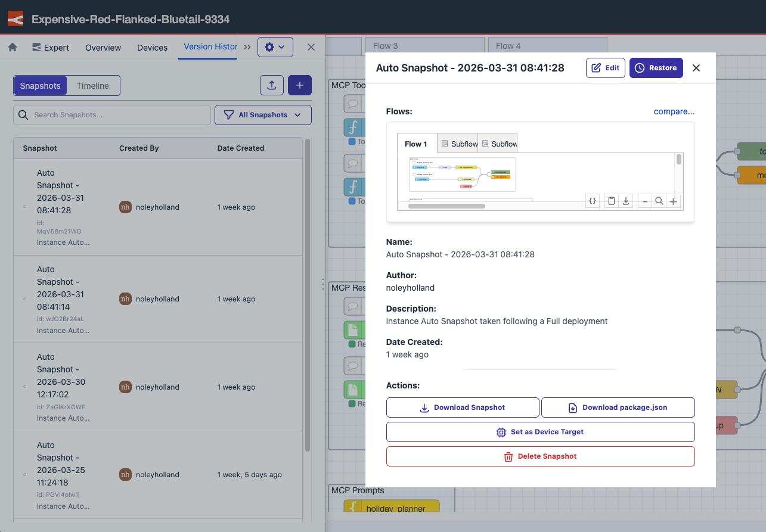Screen dimensions: 766x532
Task: Click the FlowFuse logo in the header
Action: pyautogui.click(x=15, y=18)
